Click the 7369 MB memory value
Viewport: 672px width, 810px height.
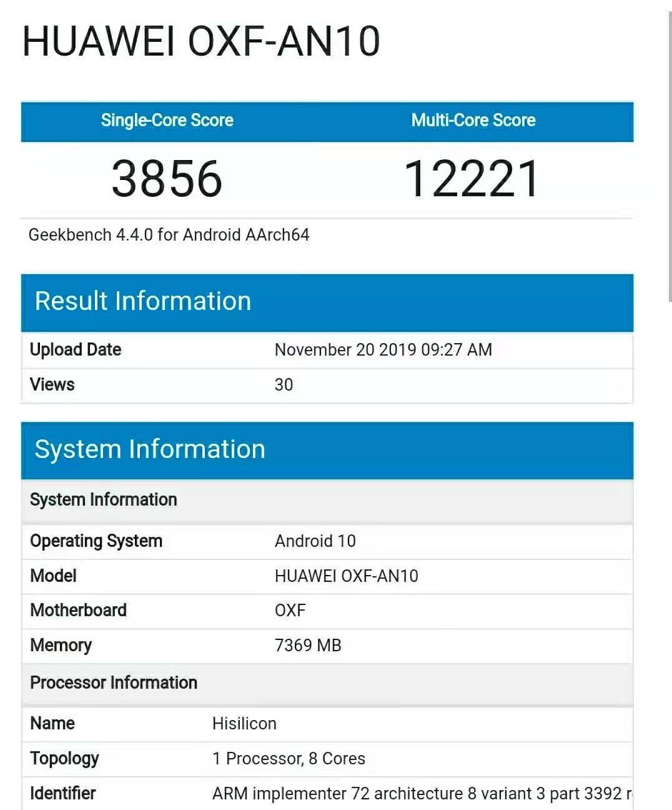[x=308, y=646]
